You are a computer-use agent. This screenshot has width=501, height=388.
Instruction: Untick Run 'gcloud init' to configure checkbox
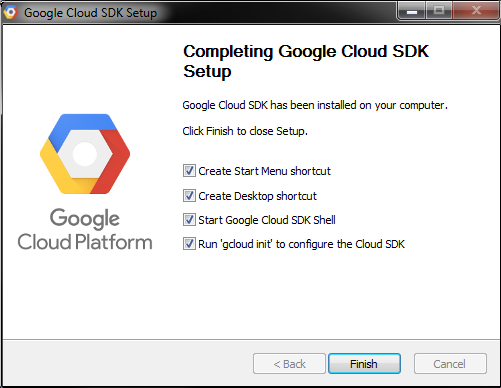tap(189, 244)
